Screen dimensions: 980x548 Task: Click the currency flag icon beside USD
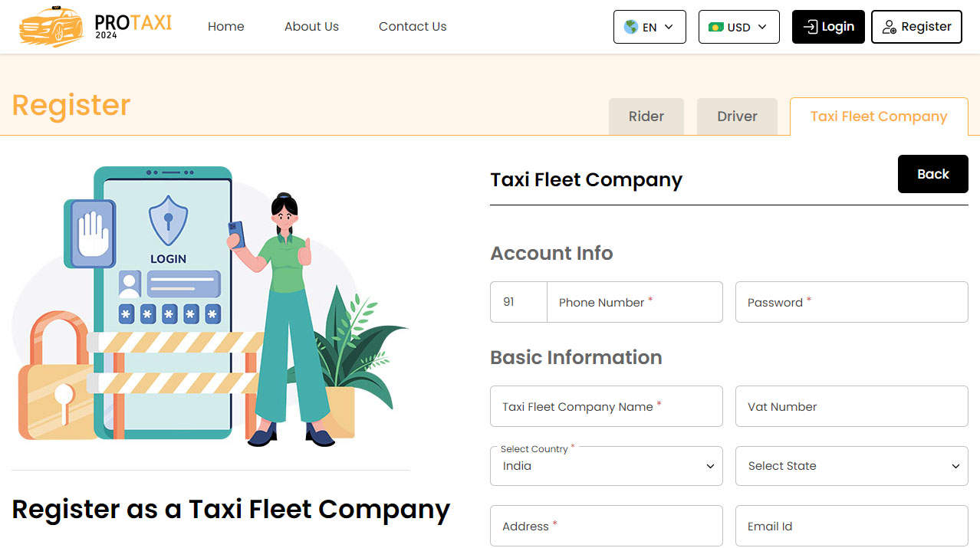tap(716, 27)
